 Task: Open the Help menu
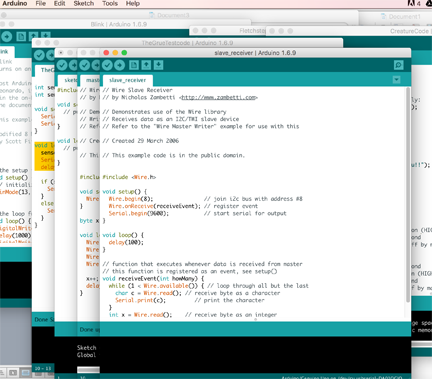coord(133,3)
